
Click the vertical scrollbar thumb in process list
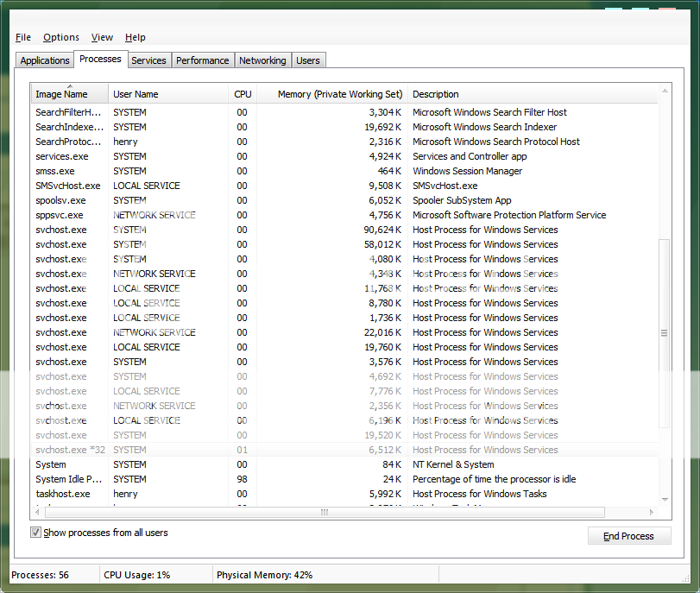[665, 332]
